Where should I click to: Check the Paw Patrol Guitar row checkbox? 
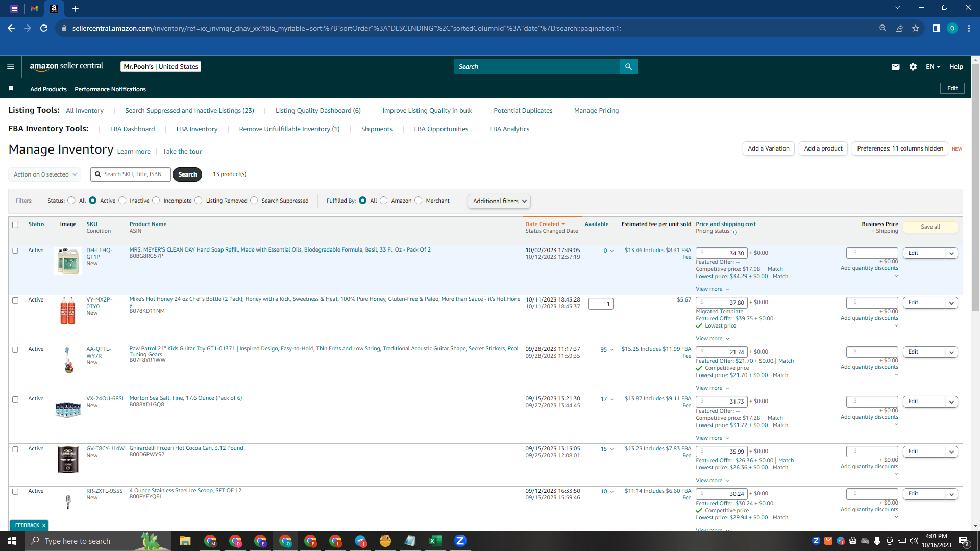[x=15, y=350]
